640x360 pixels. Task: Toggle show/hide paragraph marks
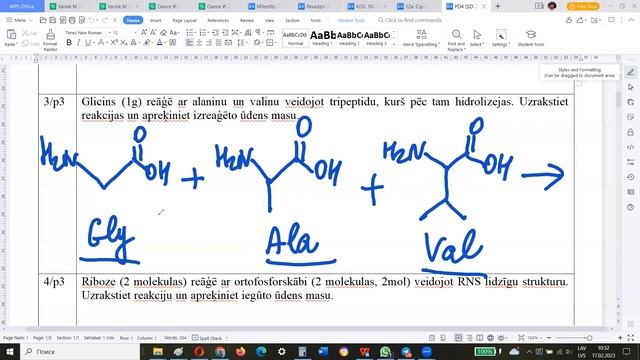258,32
